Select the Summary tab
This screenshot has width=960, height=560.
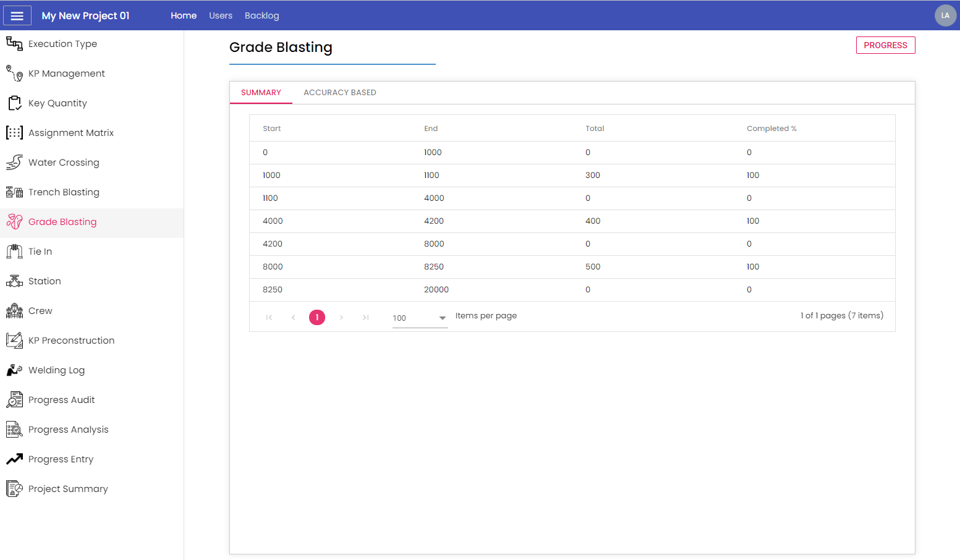[261, 93]
